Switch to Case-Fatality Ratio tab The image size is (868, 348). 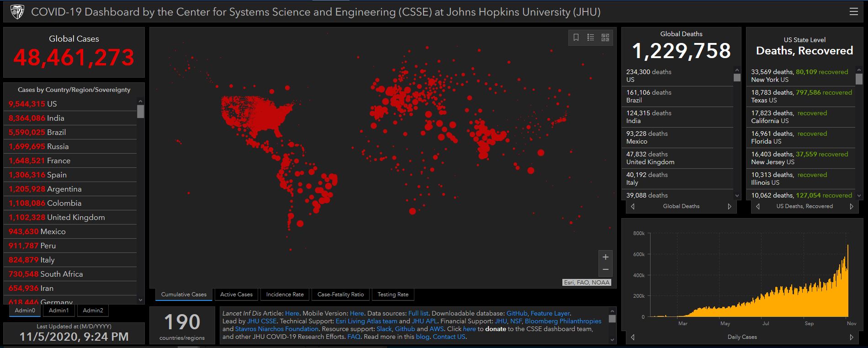tap(340, 294)
